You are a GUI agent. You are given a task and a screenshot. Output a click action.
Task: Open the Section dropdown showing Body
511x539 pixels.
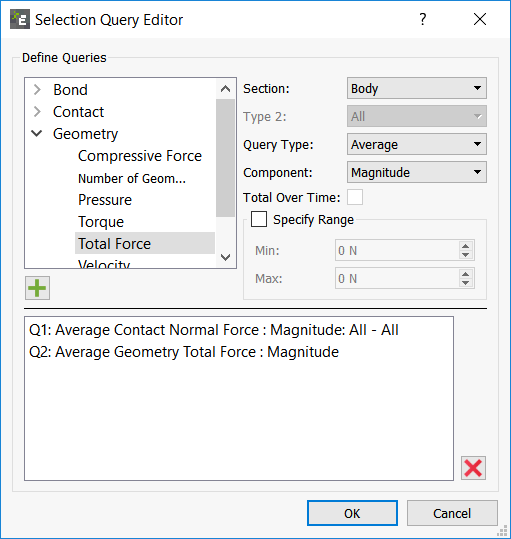pyautogui.click(x=417, y=88)
